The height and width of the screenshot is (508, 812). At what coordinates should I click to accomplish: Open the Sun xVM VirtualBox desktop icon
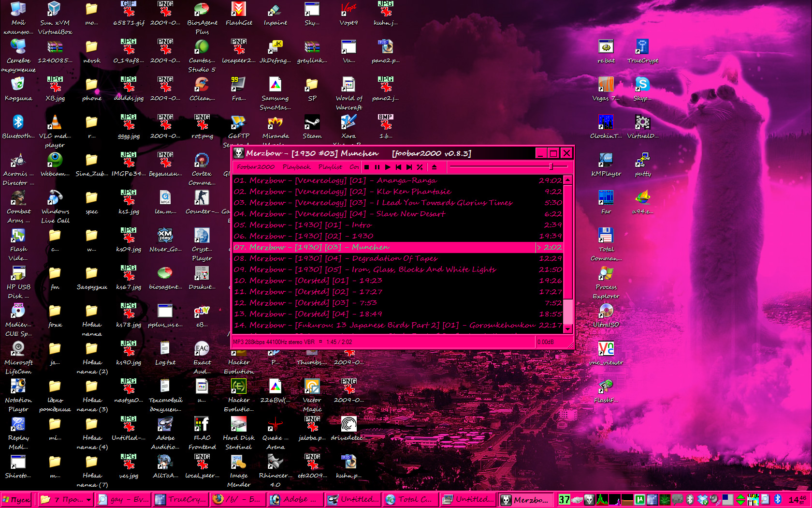click(x=55, y=18)
